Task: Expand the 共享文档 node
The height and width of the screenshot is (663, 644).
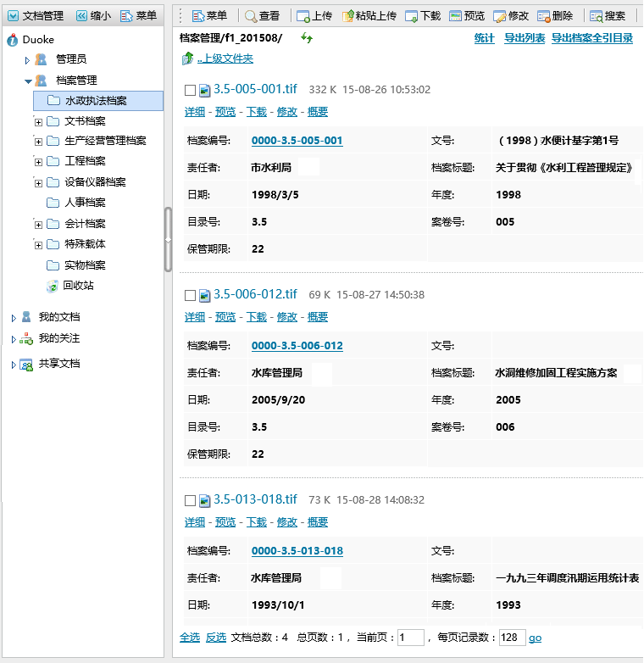Action: click(14, 365)
